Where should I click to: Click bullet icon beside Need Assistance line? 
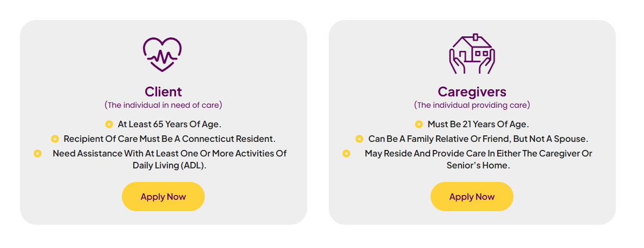(37, 154)
